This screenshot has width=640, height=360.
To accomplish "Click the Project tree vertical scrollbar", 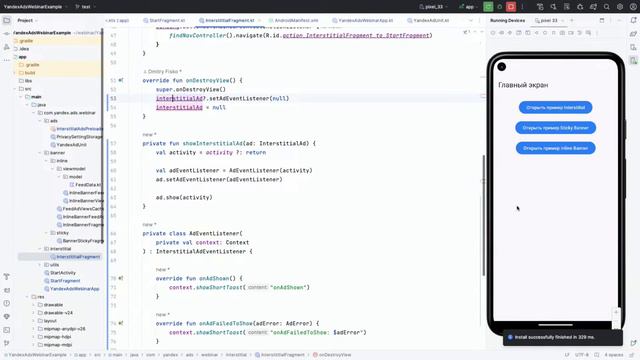I will pos(102,135).
